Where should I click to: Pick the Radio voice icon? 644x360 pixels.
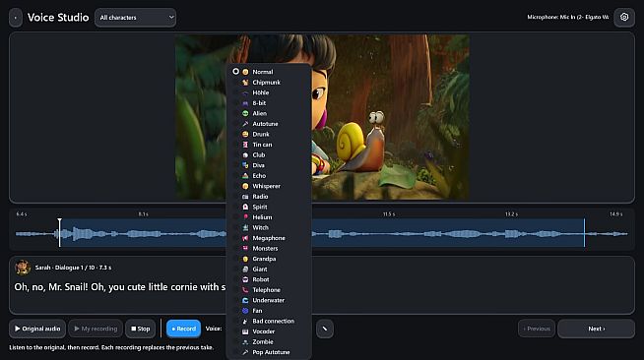(245, 197)
